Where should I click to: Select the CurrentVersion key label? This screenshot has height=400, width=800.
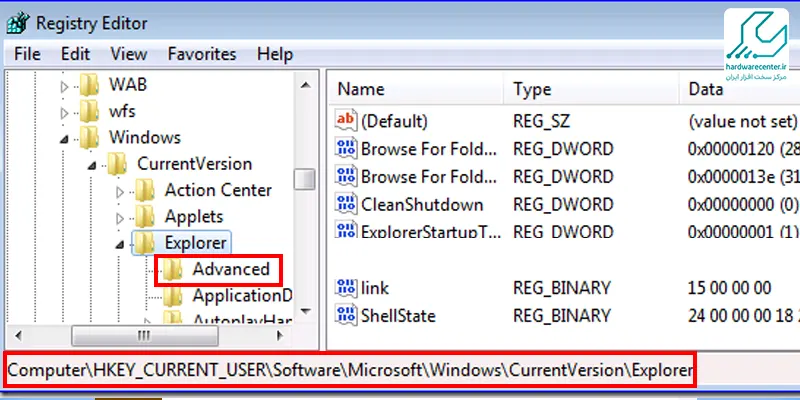pos(195,164)
